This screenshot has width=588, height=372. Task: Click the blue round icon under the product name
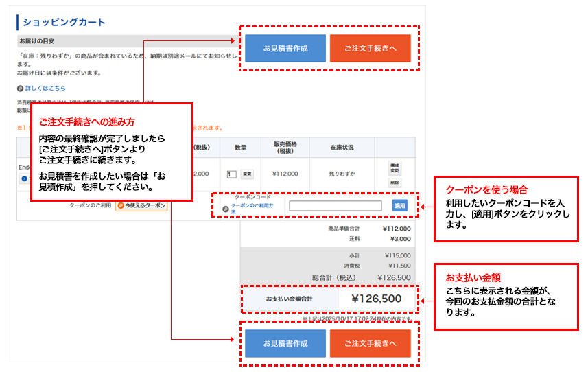tap(24, 178)
